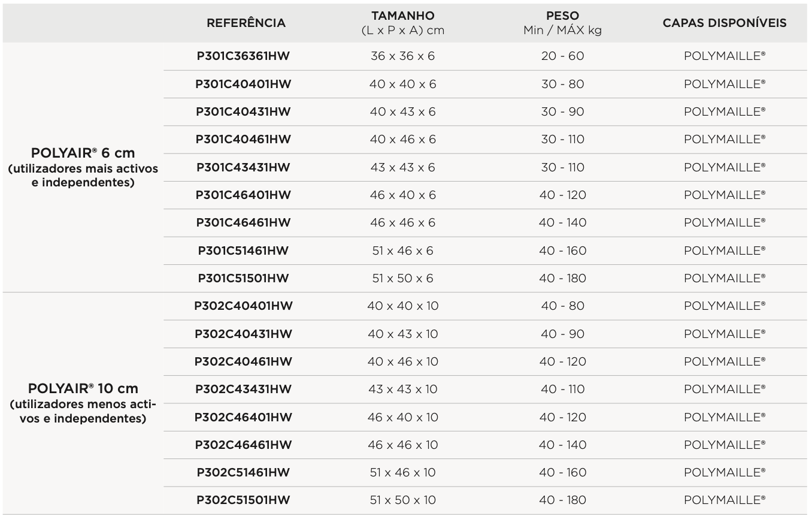Click the TAMANHO column header

tap(402, 16)
